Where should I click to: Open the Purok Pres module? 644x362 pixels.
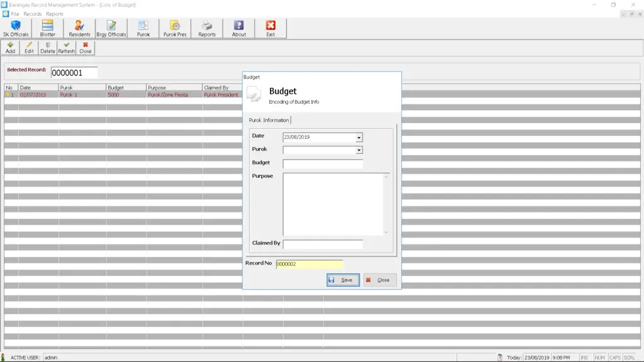coord(174,28)
